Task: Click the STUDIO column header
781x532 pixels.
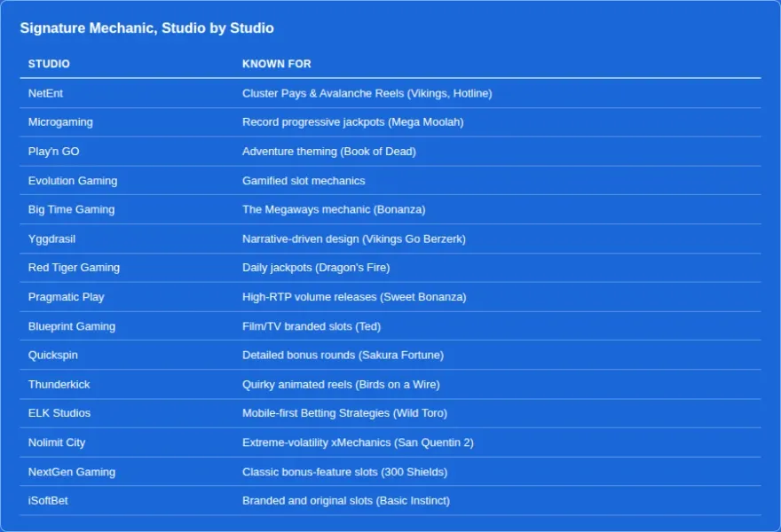Action: pyautogui.click(x=49, y=64)
